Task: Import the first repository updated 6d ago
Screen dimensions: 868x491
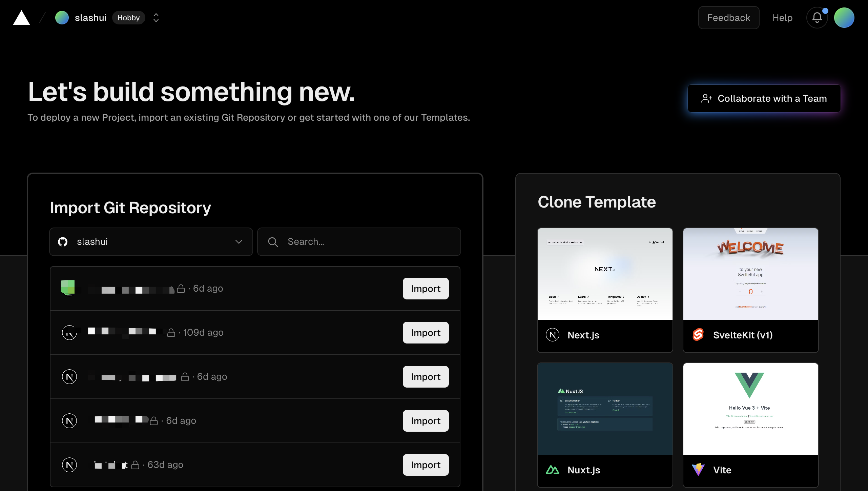Action: [426, 289]
